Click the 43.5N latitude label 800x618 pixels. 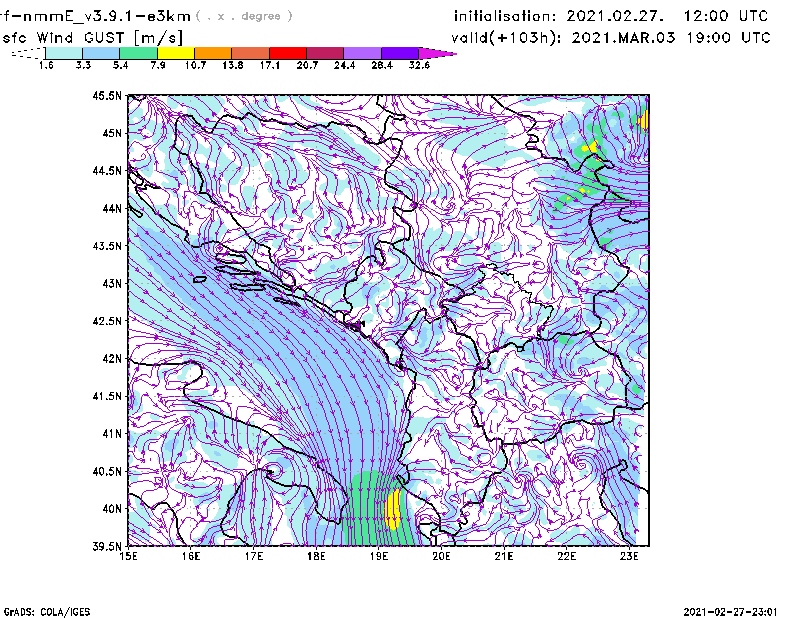[x=107, y=246]
